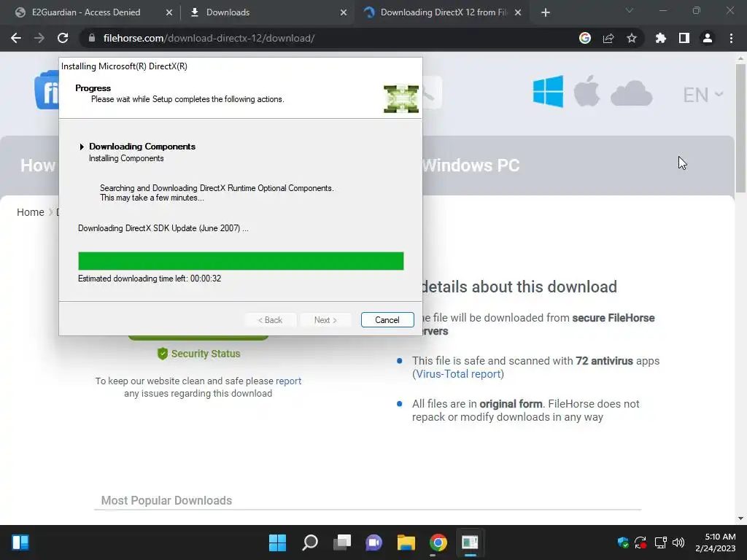Bookmark this page with the star
This screenshot has width=747, height=560.
(632, 38)
